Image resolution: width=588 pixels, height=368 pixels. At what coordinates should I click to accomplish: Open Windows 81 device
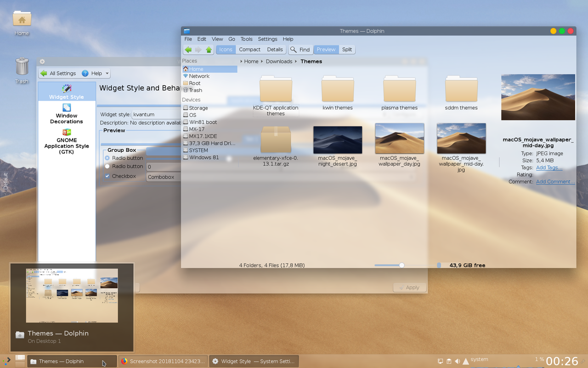209,157
